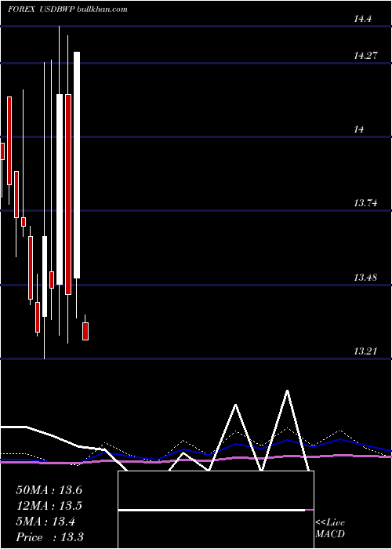The height and width of the screenshot is (549, 392).
Task: Click the FOREX USDBWP bullkhan.com title
Action: click(68, 9)
